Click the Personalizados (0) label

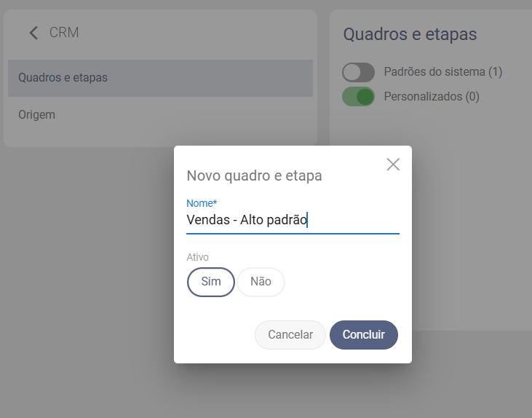(x=432, y=96)
